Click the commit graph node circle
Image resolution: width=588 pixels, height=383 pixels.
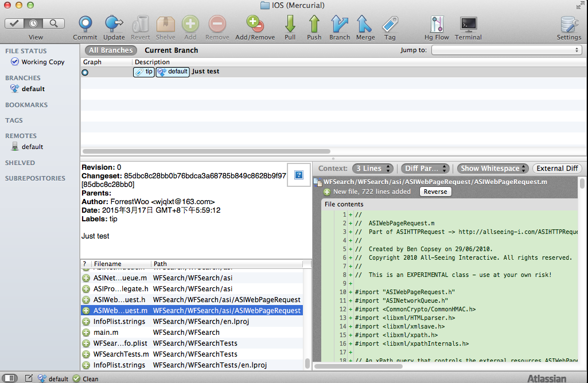[85, 72]
